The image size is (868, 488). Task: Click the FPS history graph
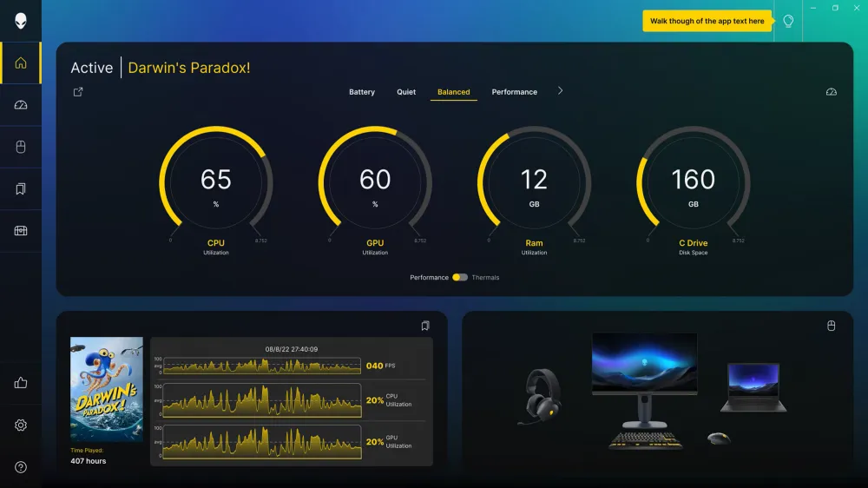pyautogui.click(x=262, y=366)
